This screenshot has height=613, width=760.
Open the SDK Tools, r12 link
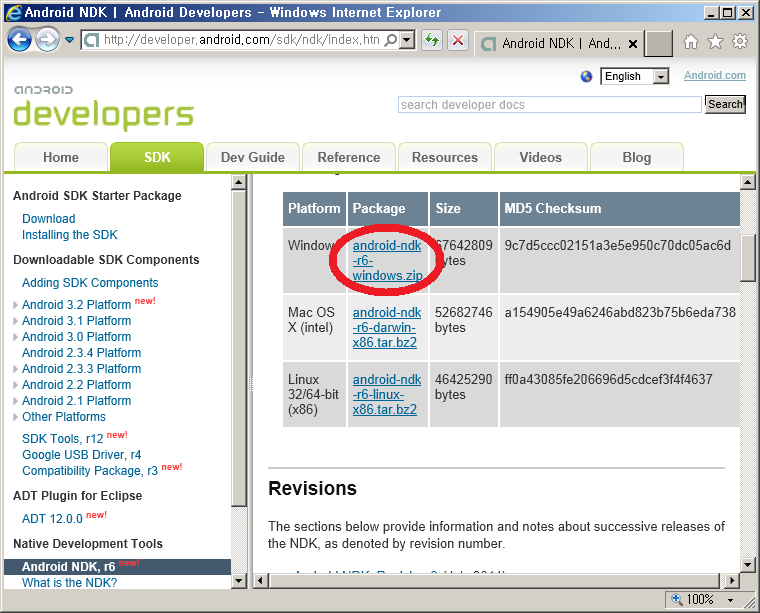point(63,439)
